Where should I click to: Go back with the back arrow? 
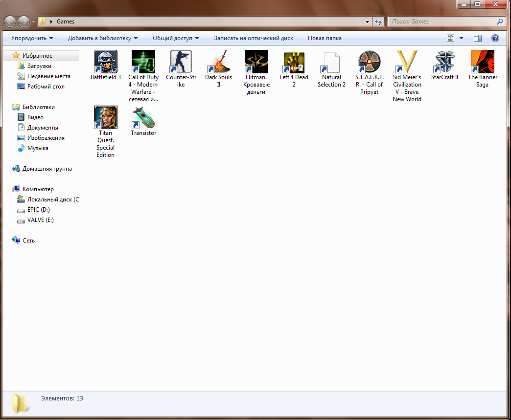coord(10,22)
